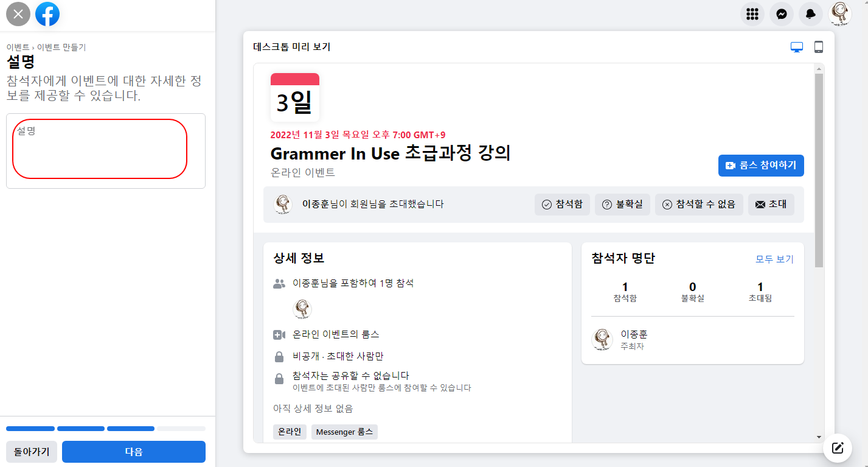868x467 pixels.
Task: Click the Facebook logo icon
Action: click(x=47, y=14)
